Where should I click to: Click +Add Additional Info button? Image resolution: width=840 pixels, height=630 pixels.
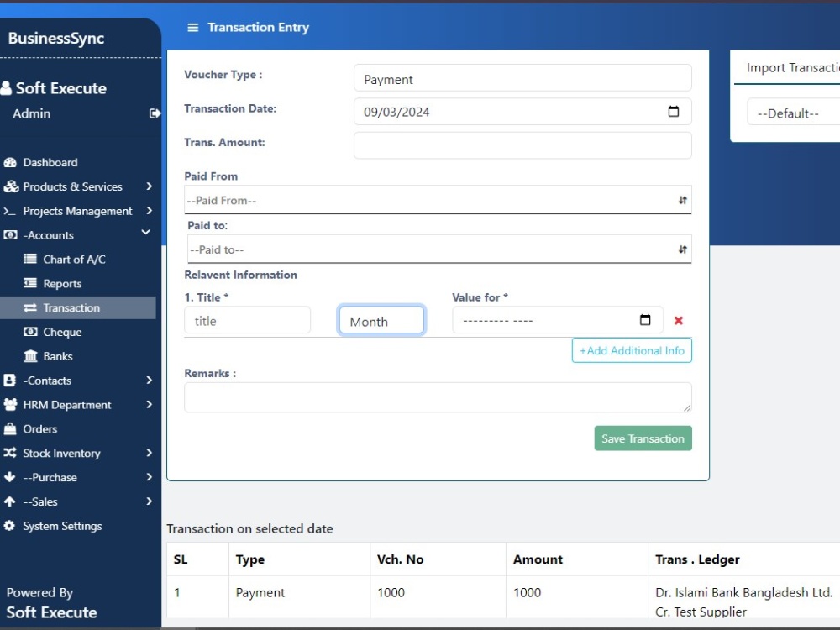click(632, 350)
